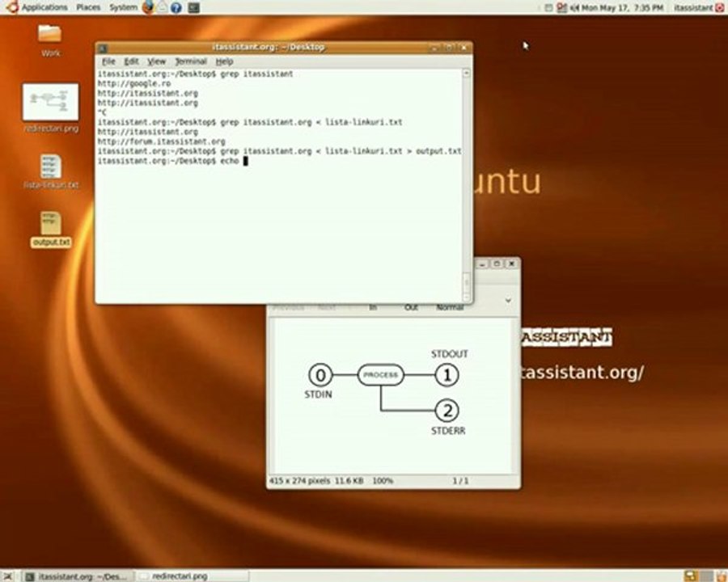Click the '1 / 1' image counter
Image resolution: width=728 pixels, height=582 pixels.
coord(460,481)
